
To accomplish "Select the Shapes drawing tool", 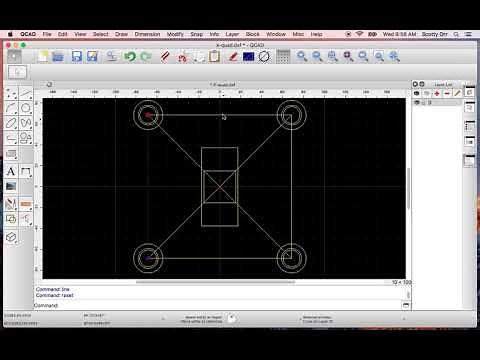I will coord(26,138).
